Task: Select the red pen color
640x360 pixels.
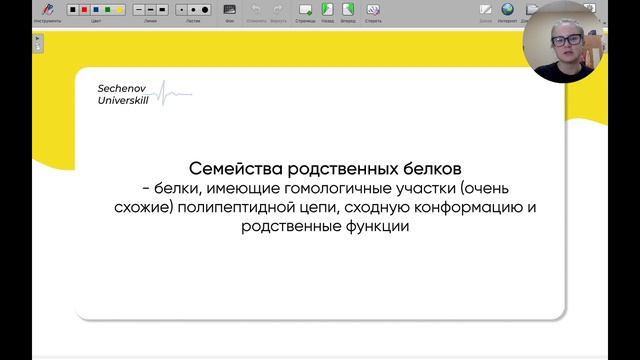Action: point(84,9)
